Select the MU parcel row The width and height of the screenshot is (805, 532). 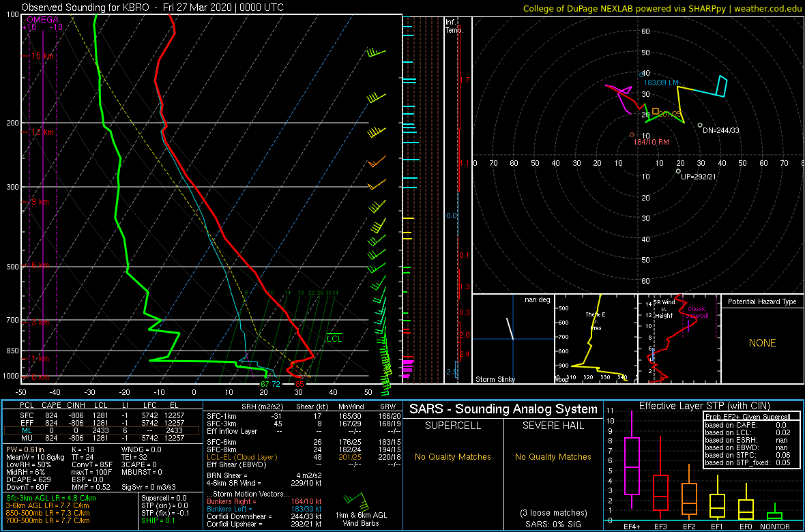(102, 437)
